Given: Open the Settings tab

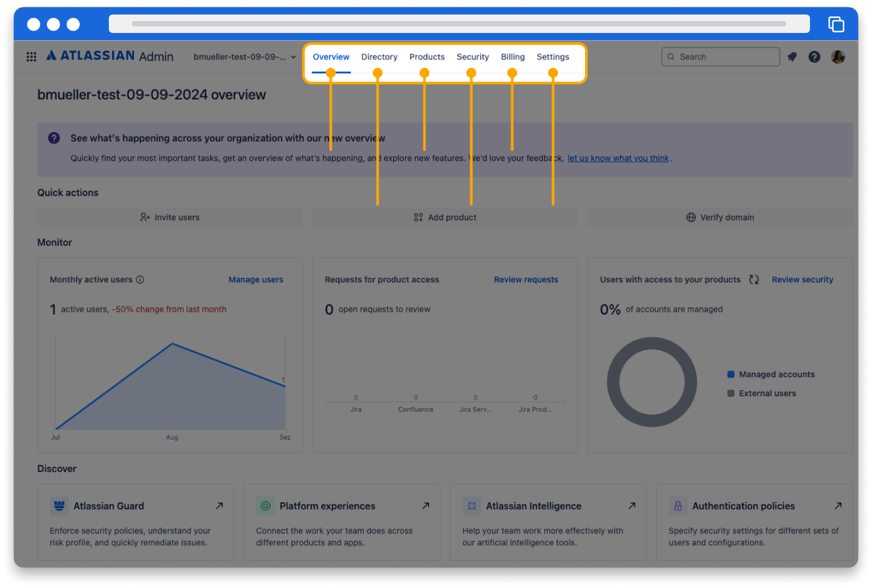Looking at the screenshot, I should click(x=553, y=57).
